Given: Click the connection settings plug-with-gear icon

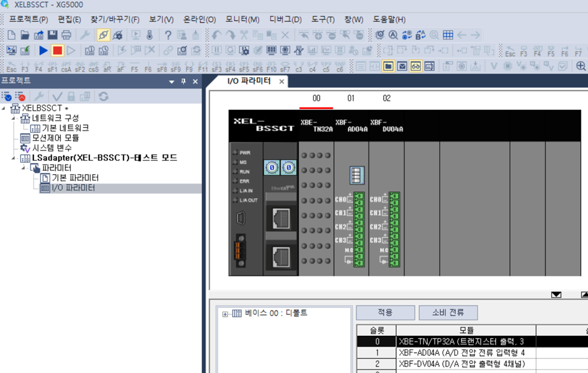Looking at the screenshot, I should [117, 35].
